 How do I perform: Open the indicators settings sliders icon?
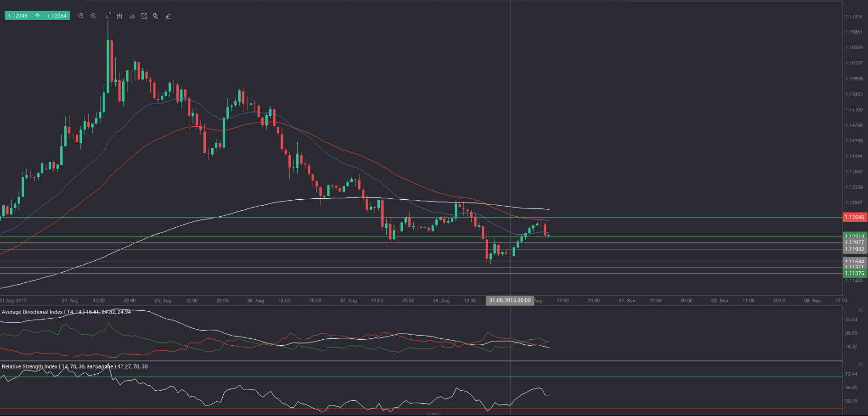tap(132, 16)
